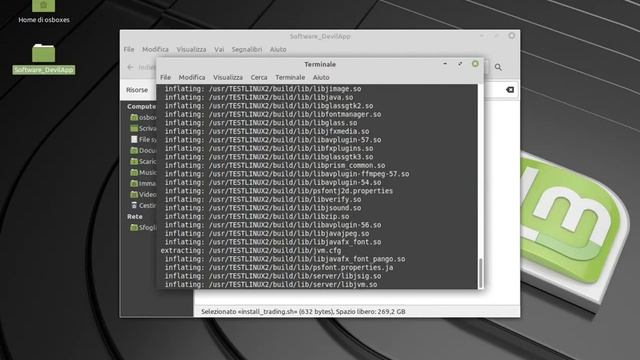Select Musica folder in sidebar

tap(143, 172)
